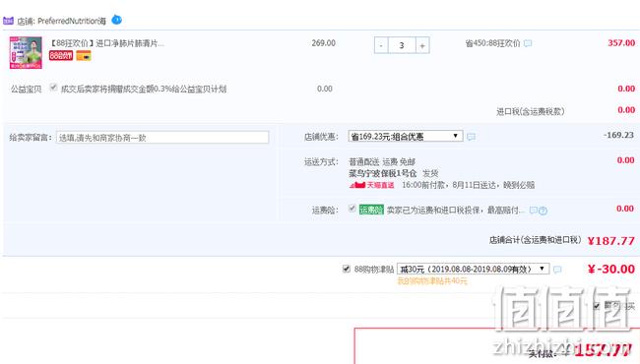Open the question mark help icon for freight insurance

tap(543, 211)
